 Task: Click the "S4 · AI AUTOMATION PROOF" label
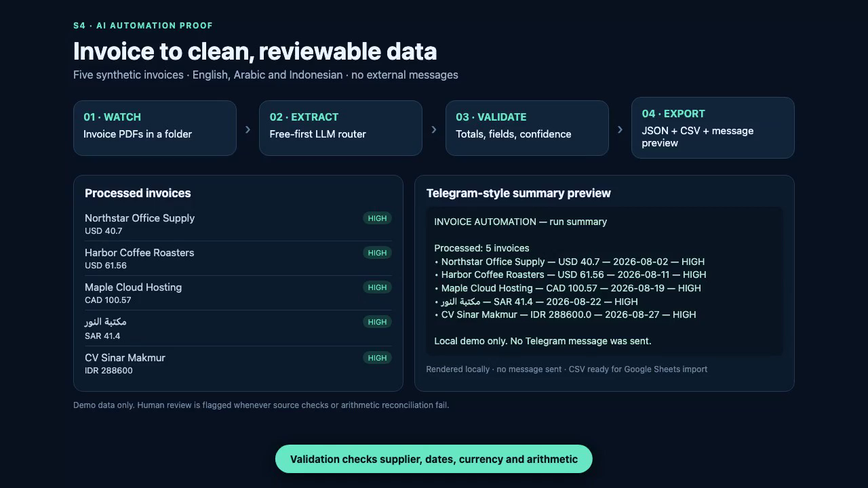(x=143, y=26)
